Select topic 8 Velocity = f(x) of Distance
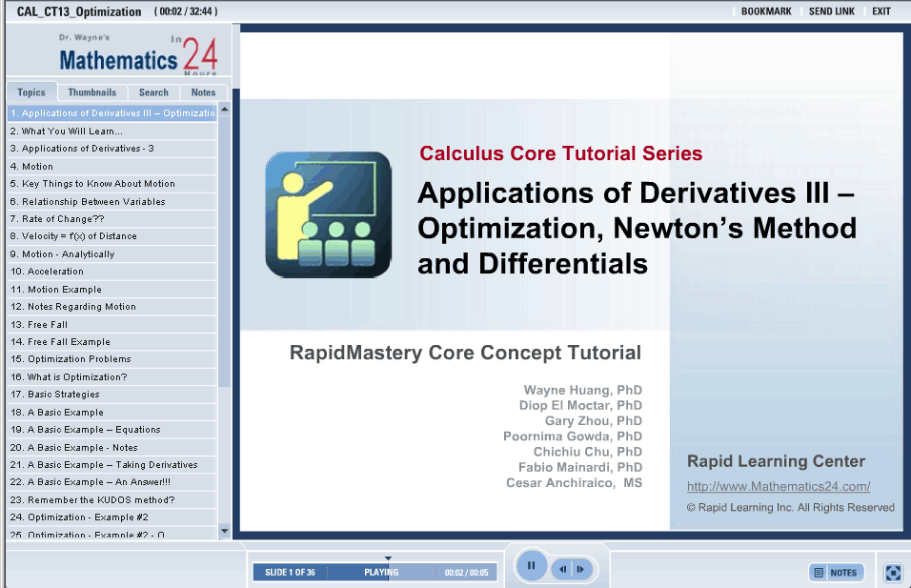This screenshot has height=588, width=911. tap(112, 236)
